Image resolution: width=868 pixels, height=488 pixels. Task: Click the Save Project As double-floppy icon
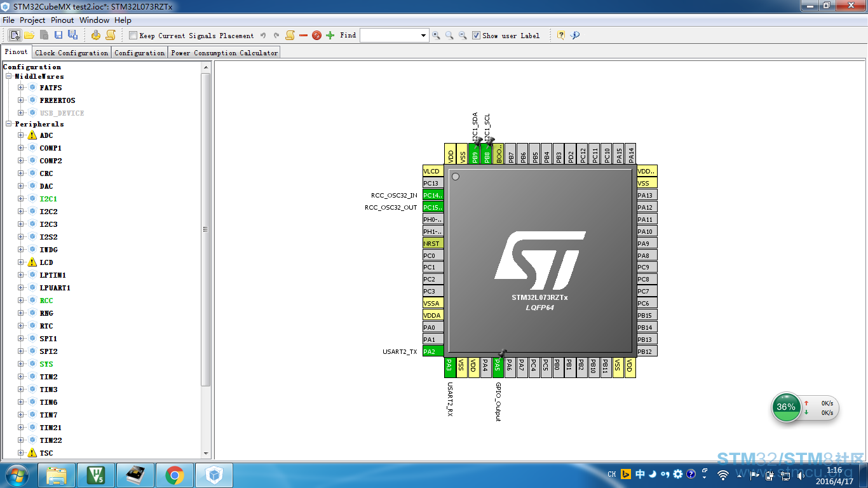[x=72, y=35]
